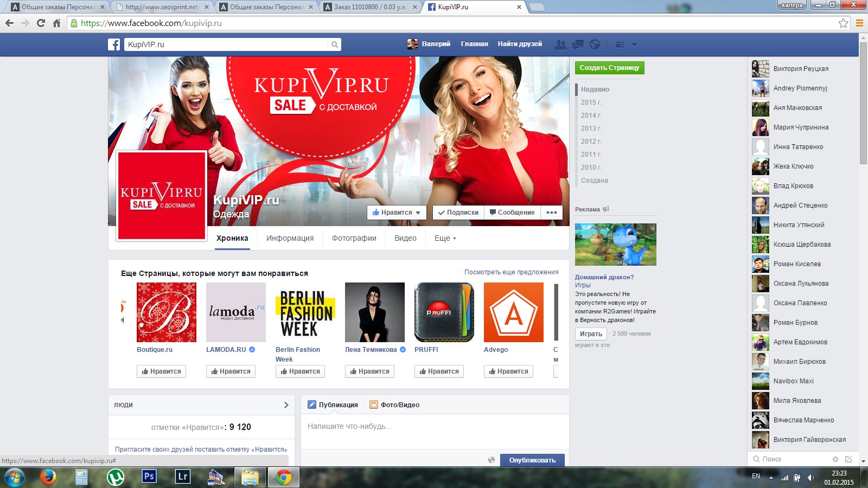Open Firefox from the taskbar

pos(48,477)
